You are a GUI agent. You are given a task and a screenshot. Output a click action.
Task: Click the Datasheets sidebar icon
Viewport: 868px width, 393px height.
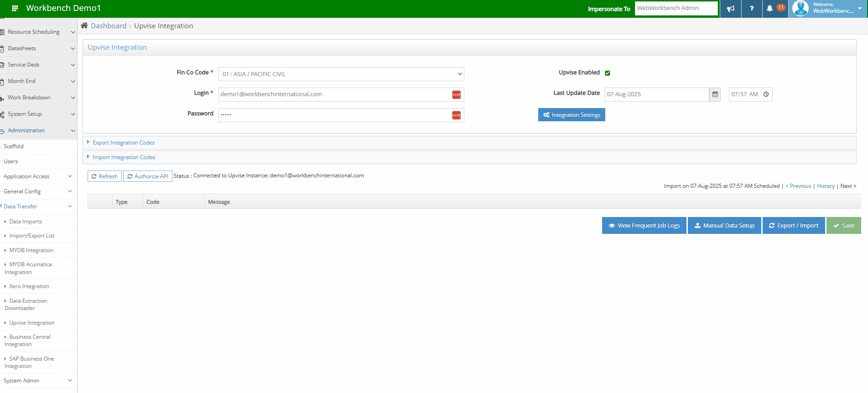pyautogui.click(x=2, y=48)
